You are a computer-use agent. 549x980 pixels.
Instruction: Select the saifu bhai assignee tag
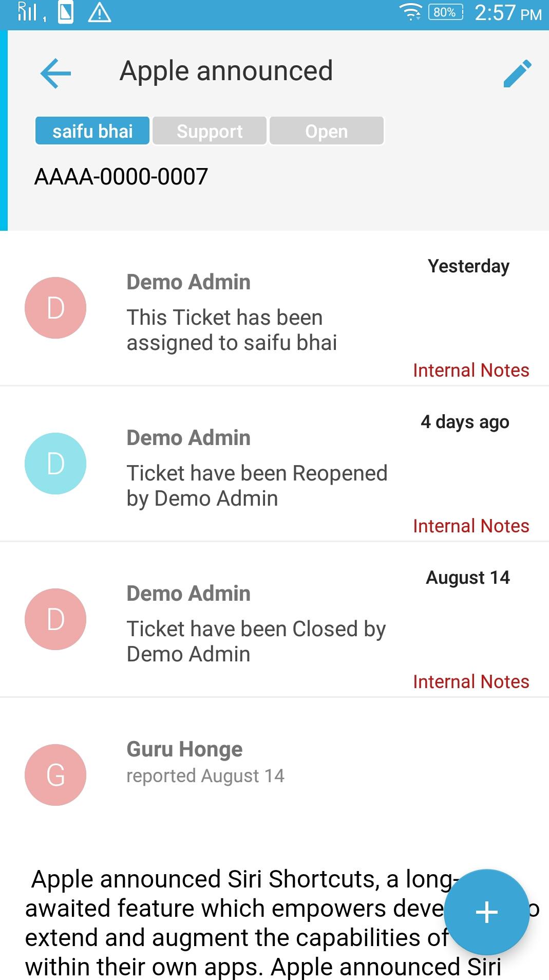[92, 131]
